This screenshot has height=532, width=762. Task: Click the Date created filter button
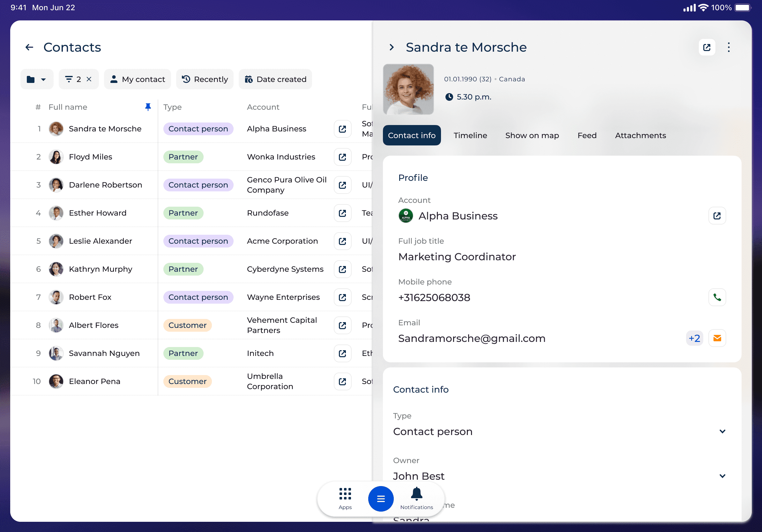(x=275, y=79)
